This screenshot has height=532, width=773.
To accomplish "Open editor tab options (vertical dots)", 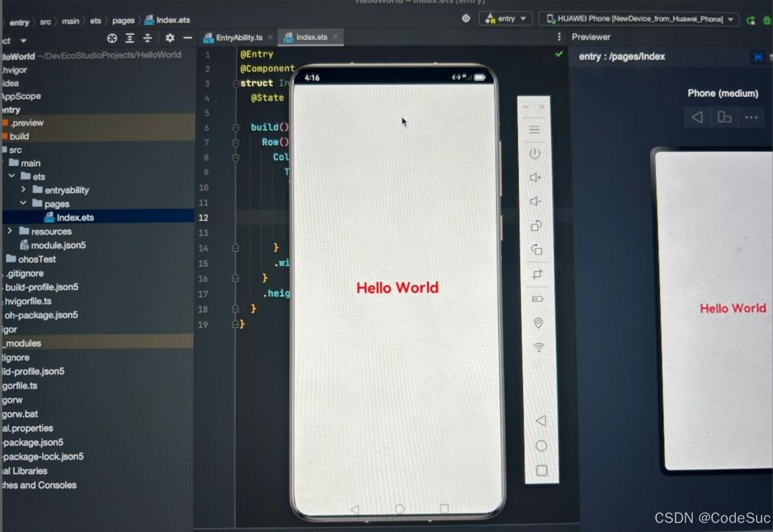I will (x=559, y=37).
